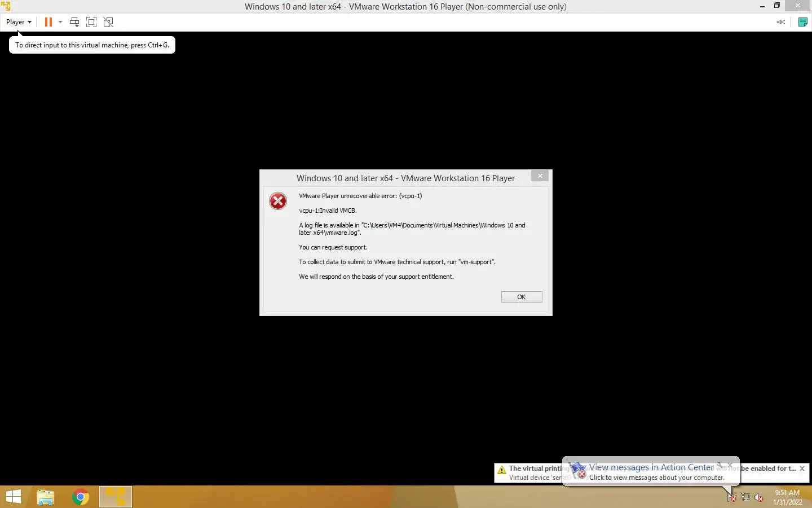
Task: Open the network tray icon
Action: tap(745, 497)
